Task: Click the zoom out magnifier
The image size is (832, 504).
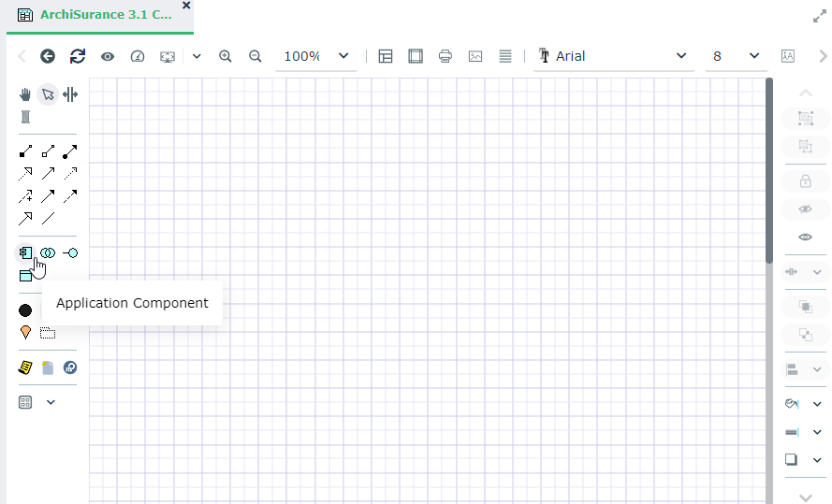Action: pyautogui.click(x=255, y=56)
